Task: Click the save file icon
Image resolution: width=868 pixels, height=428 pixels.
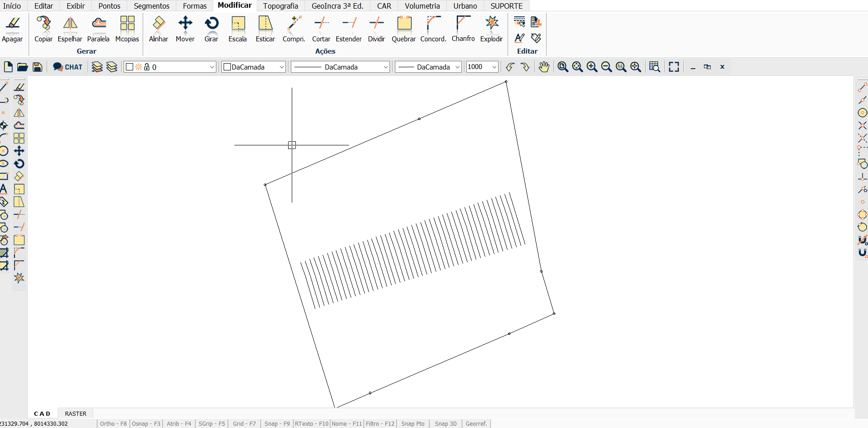Action: tap(37, 67)
